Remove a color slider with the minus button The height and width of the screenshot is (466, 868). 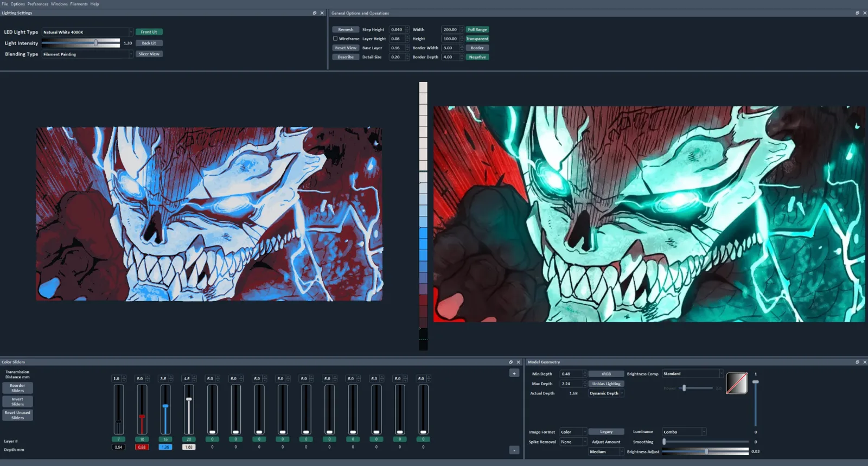pos(514,450)
